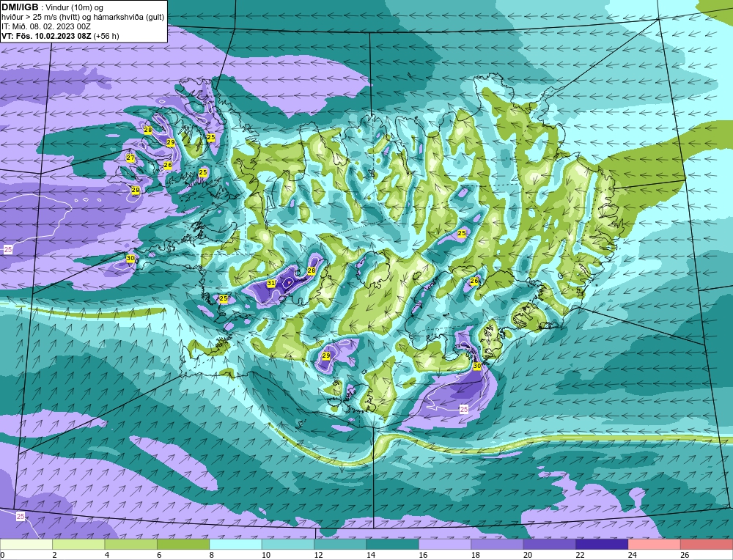Click the '14' value on the color scale
The height and width of the screenshot is (560, 733).
pos(371,556)
